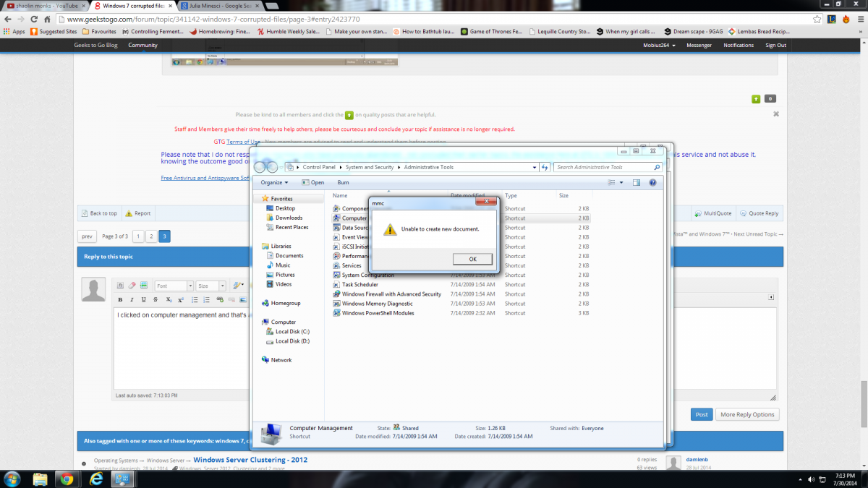Click OK in the mmc error dialog
Image resolution: width=868 pixels, height=488 pixels.
(x=472, y=259)
